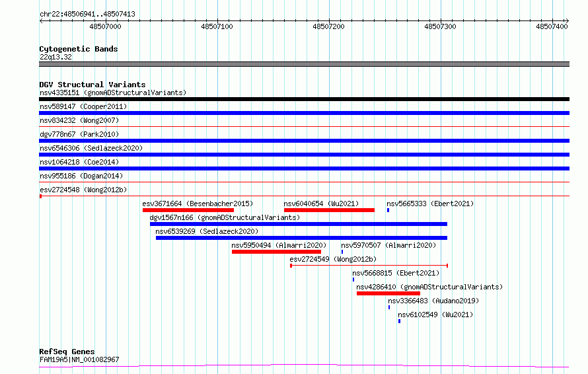Open esv2724549 (Wong2012b) label

(x=333, y=259)
